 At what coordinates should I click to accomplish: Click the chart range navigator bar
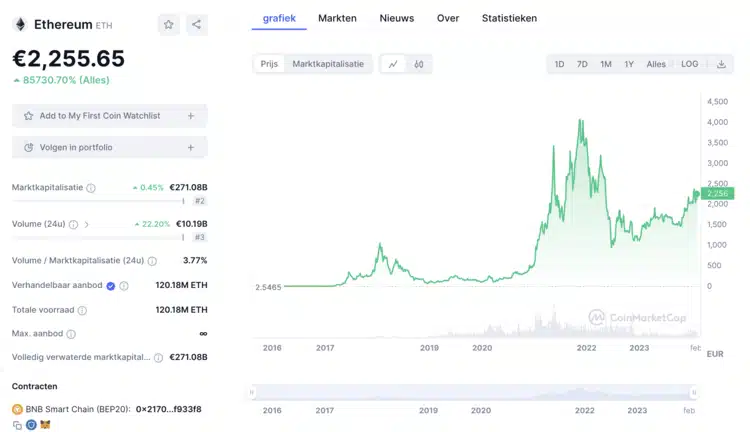[473, 393]
